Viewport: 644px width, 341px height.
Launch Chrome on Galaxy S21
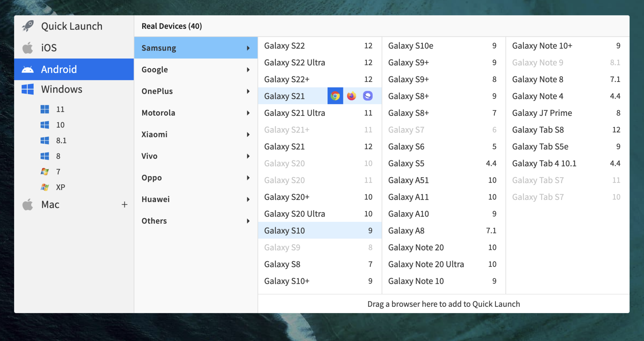coord(335,95)
